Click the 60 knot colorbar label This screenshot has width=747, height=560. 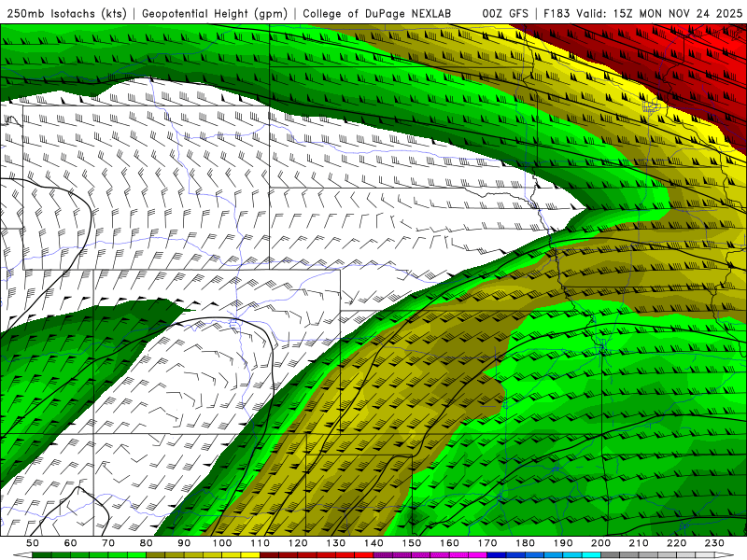pos(71,543)
